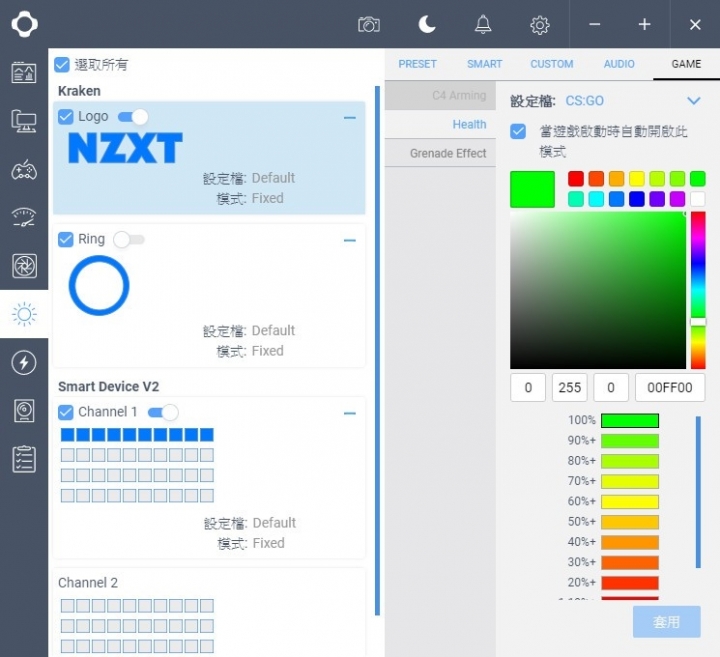Select the lighting sun sidebar icon
720x657 pixels.
[x=24, y=314]
